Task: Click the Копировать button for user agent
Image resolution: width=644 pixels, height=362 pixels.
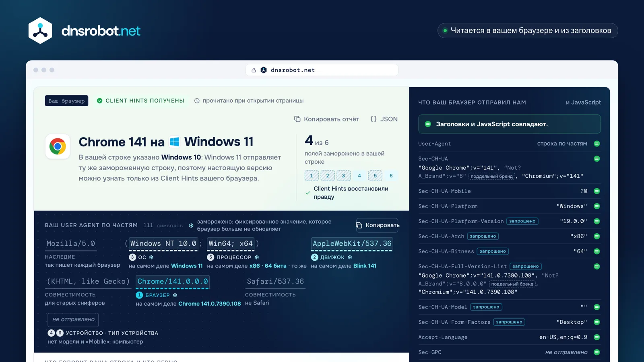Action: click(377, 225)
